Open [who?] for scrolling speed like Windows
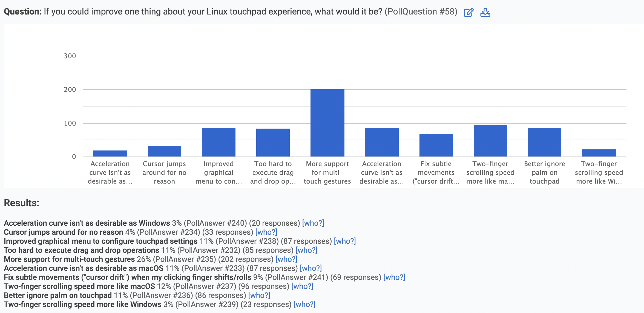644x313 pixels. 304,304
